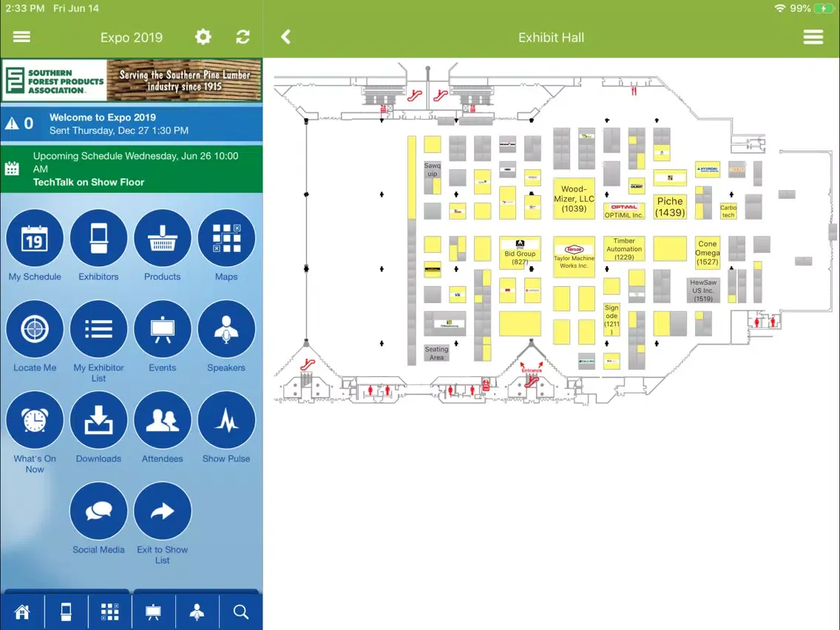Tap bottom bar speakers icon
The width and height of the screenshot is (840, 630).
[197, 612]
